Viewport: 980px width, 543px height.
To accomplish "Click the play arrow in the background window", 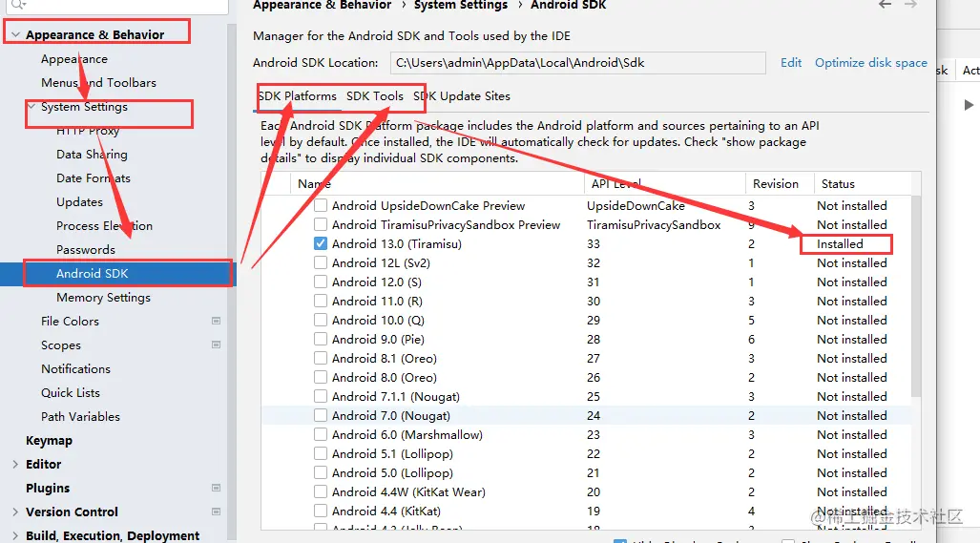I will click(969, 105).
